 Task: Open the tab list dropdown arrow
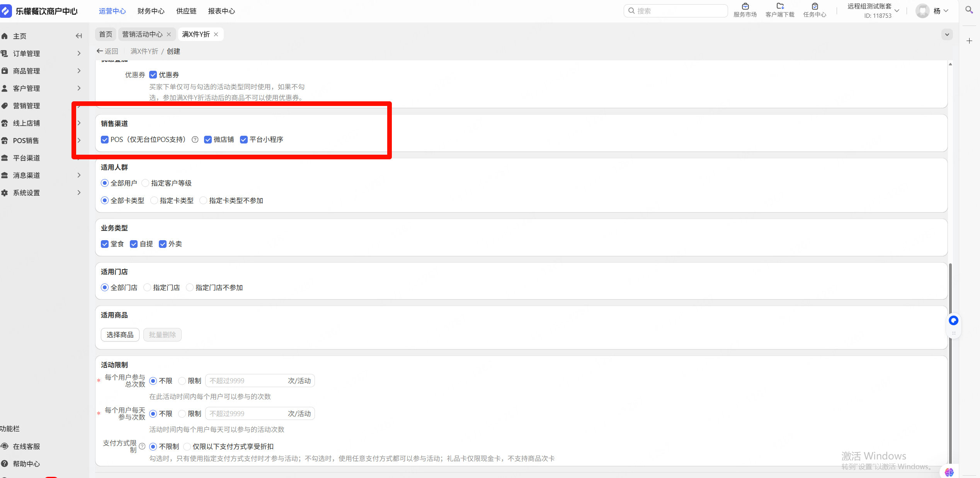click(947, 34)
